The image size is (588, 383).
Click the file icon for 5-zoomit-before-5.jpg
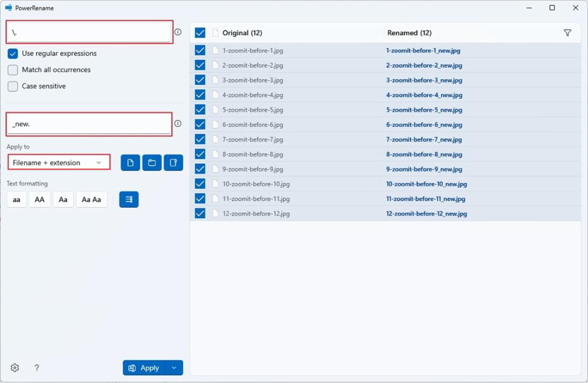click(215, 110)
